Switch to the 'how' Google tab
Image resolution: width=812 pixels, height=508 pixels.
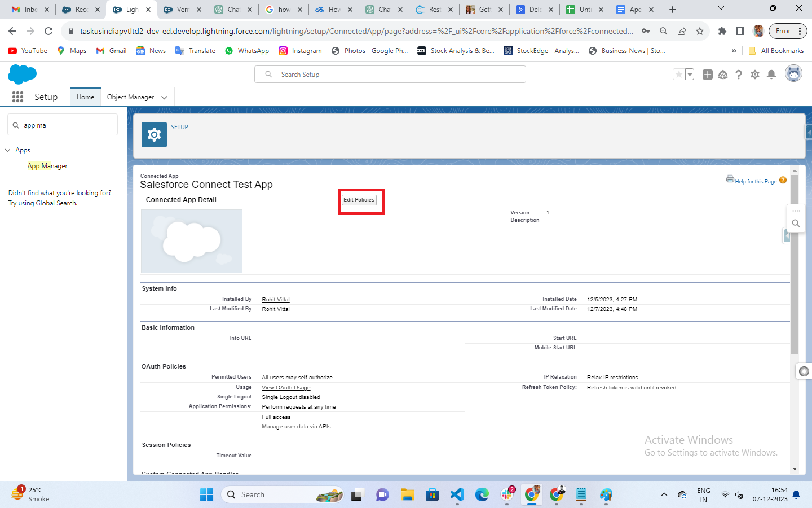284,10
